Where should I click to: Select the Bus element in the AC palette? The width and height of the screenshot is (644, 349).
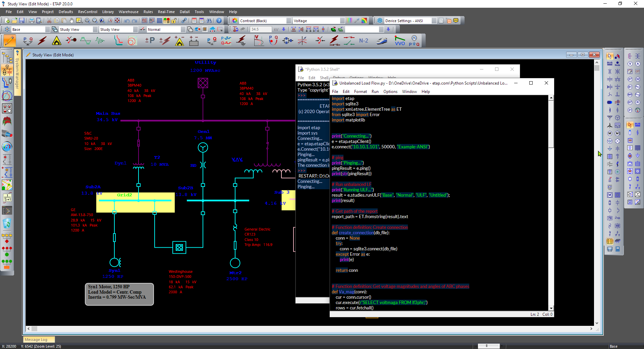[609, 63]
